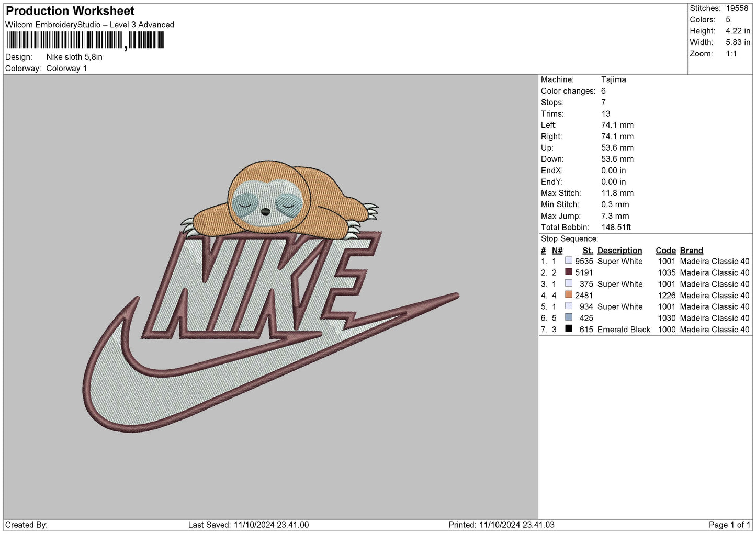Click the Super White swatch in row 5
Image resolution: width=756 pixels, height=534 pixels.
click(569, 306)
